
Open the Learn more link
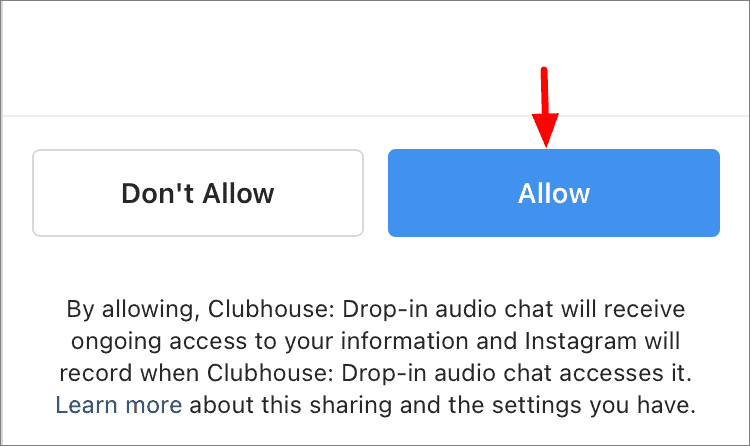[119, 405]
